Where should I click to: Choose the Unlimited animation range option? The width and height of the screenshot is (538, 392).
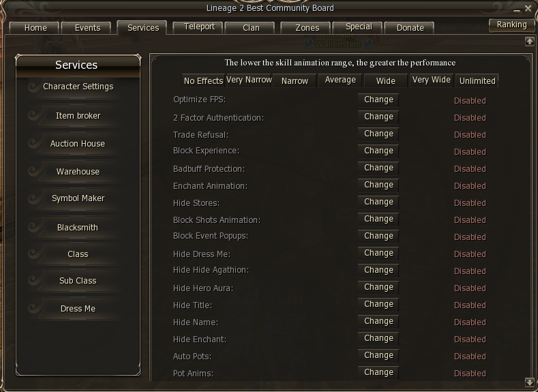click(x=477, y=80)
